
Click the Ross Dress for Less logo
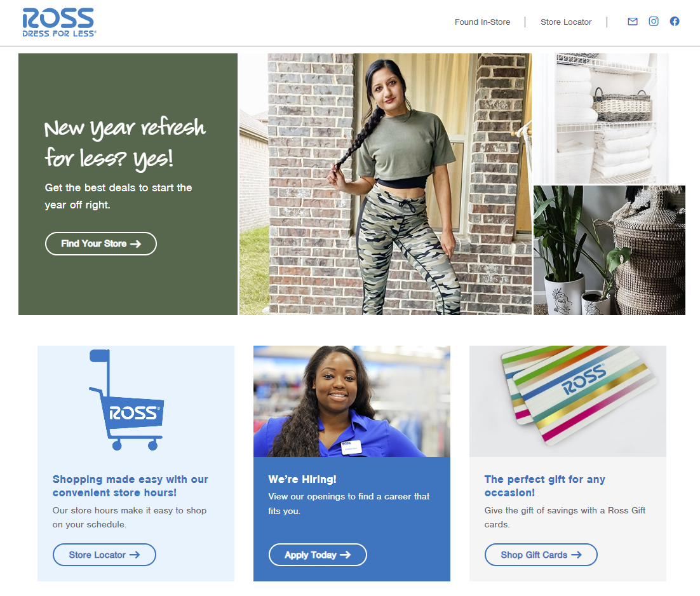59,22
